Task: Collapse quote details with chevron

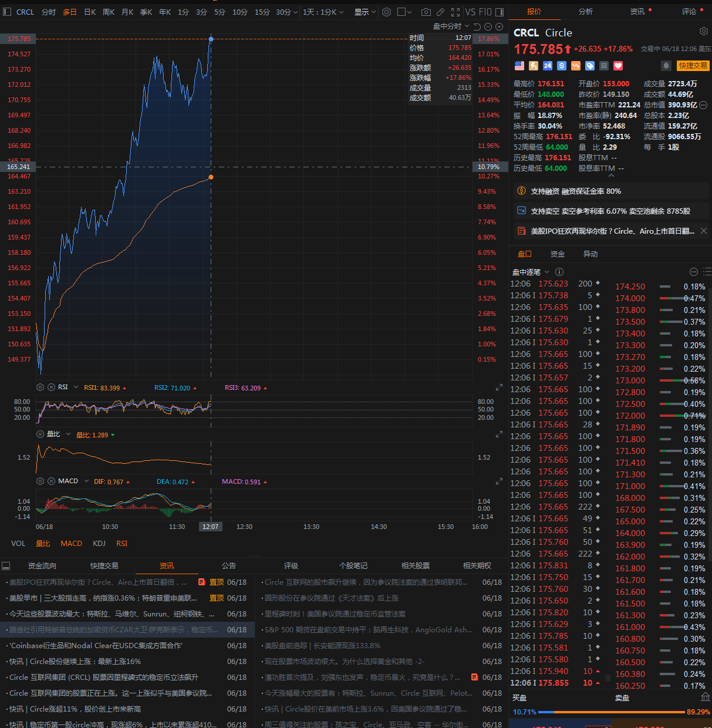Action: click(611, 175)
